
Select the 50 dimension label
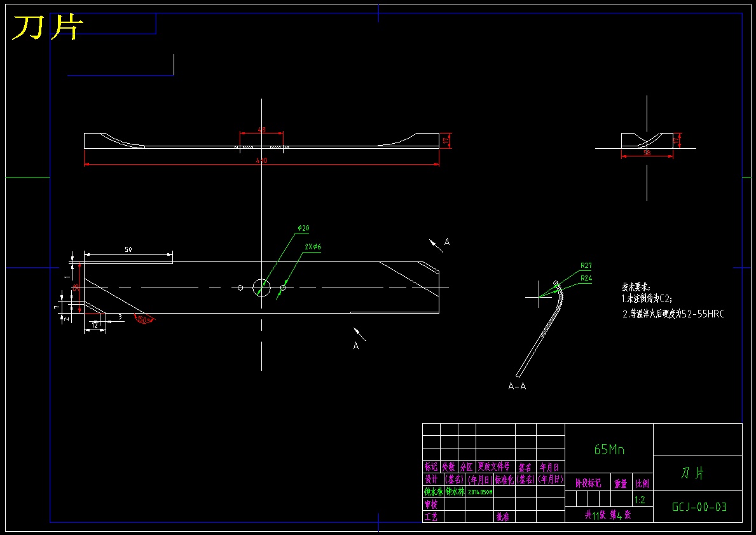tap(128, 249)
